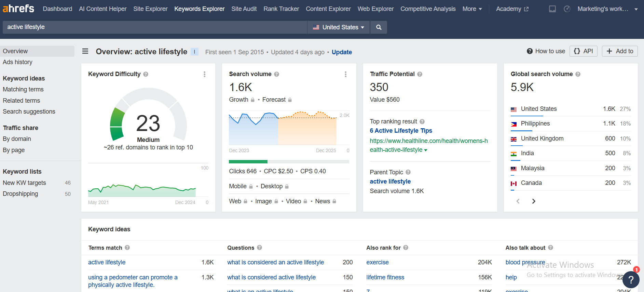
Task: Click the support speedometer icon in header
Action: 567,9
